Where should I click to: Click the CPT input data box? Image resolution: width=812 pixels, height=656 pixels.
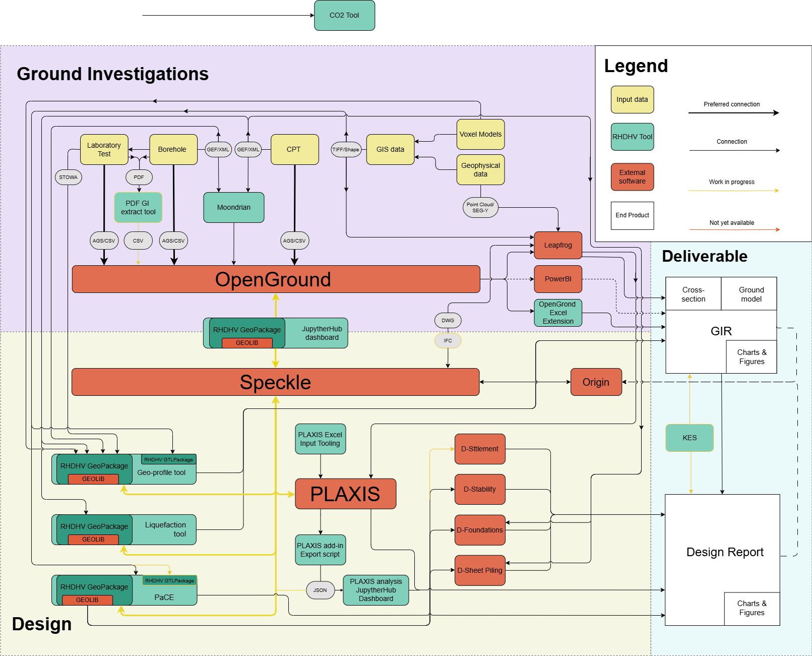tap(294, 149)
